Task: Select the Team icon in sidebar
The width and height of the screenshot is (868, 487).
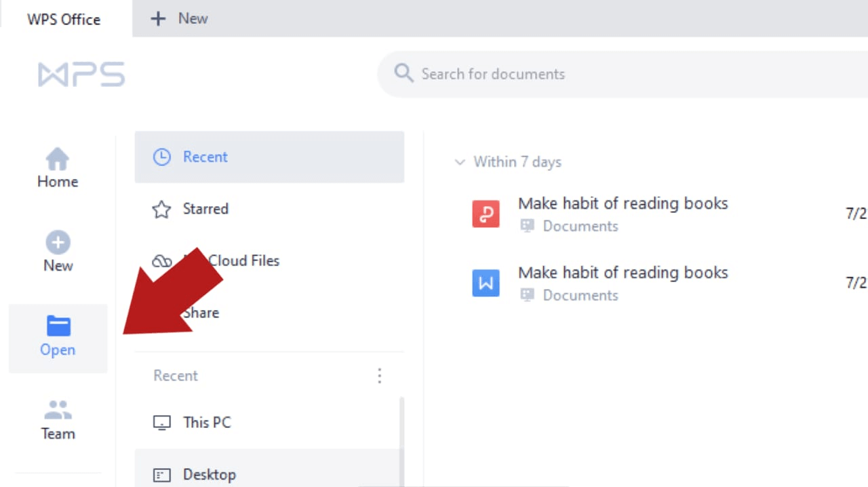Action: [58, 408]
